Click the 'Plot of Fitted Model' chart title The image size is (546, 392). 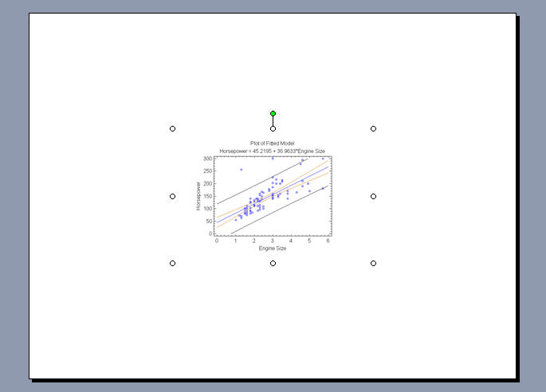coord(273,143)
